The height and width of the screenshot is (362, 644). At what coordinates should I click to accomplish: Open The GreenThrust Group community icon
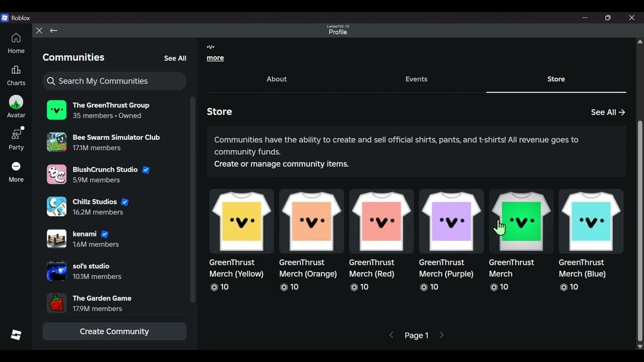click(56, 110)
